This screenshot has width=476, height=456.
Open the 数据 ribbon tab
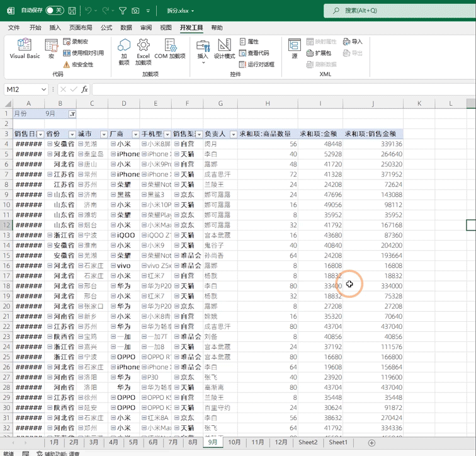[126, 28]
